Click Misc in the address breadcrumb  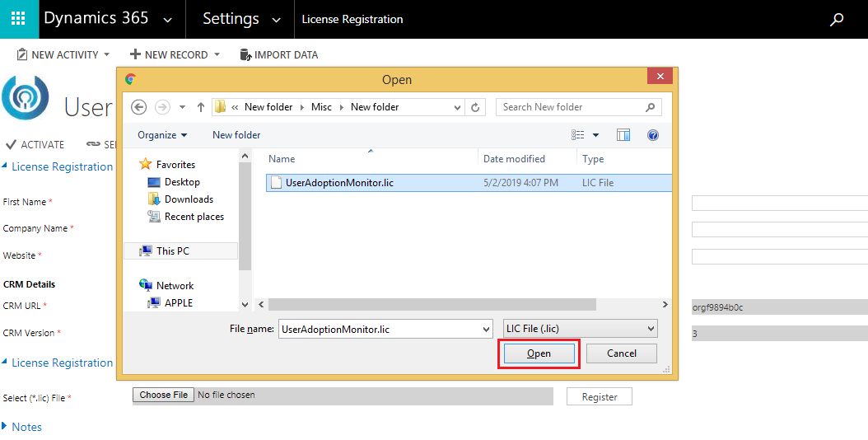click(321, 107)
